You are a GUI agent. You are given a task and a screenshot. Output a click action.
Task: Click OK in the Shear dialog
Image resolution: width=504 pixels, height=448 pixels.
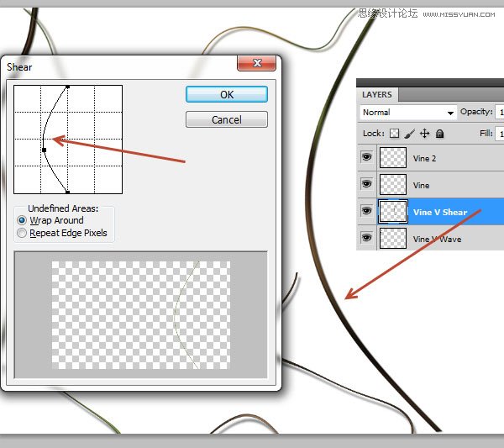coord(227,94)
